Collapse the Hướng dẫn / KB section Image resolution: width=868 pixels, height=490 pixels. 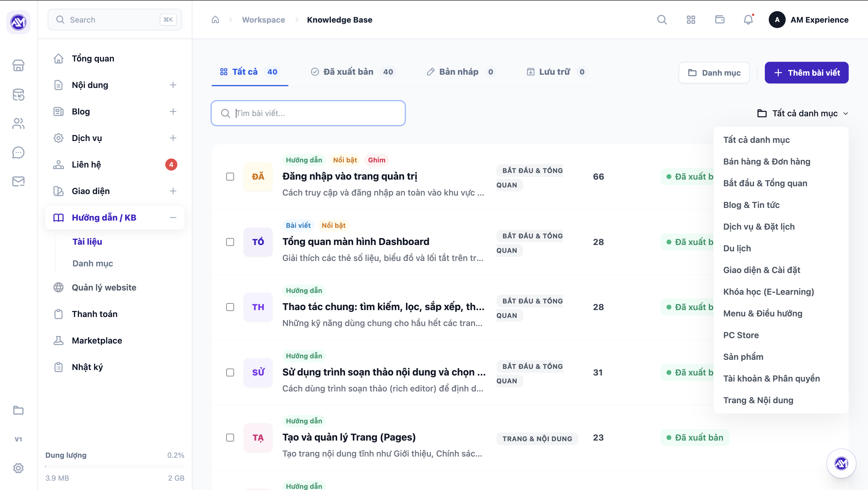173,218
